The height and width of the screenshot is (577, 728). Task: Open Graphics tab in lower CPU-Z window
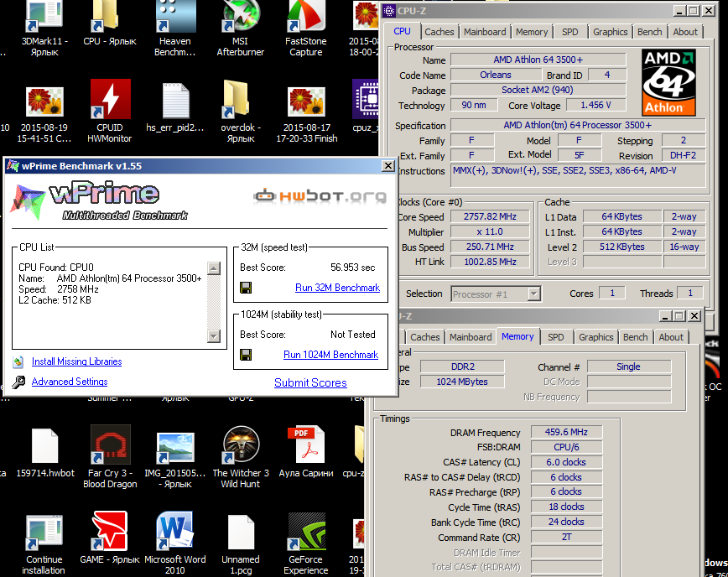tap(596, 337)
